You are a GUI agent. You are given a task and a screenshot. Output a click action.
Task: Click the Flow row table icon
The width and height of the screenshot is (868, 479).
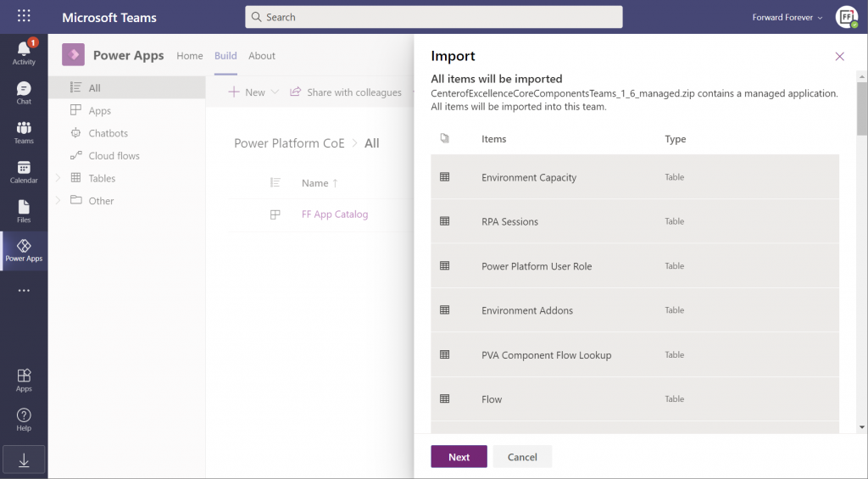tap(444, 398)
